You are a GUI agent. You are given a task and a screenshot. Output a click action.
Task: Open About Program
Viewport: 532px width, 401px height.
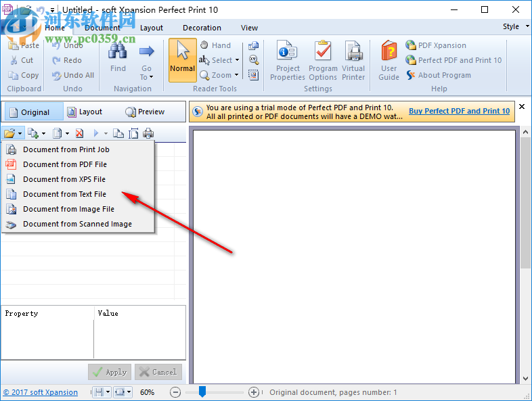click(438, 75)
